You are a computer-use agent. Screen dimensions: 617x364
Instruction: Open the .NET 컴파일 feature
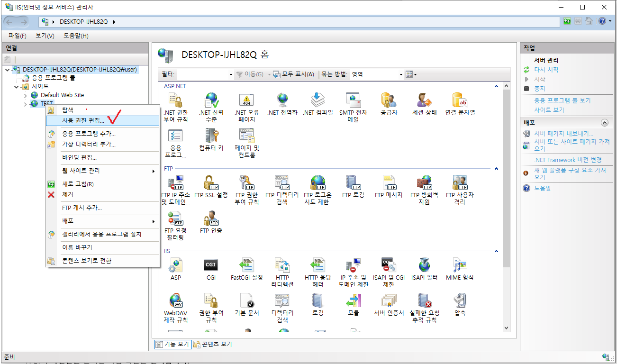[x=318, y=104]
